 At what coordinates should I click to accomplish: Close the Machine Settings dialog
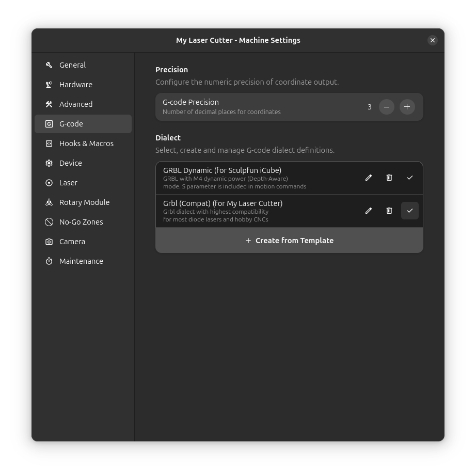point(432,40)
